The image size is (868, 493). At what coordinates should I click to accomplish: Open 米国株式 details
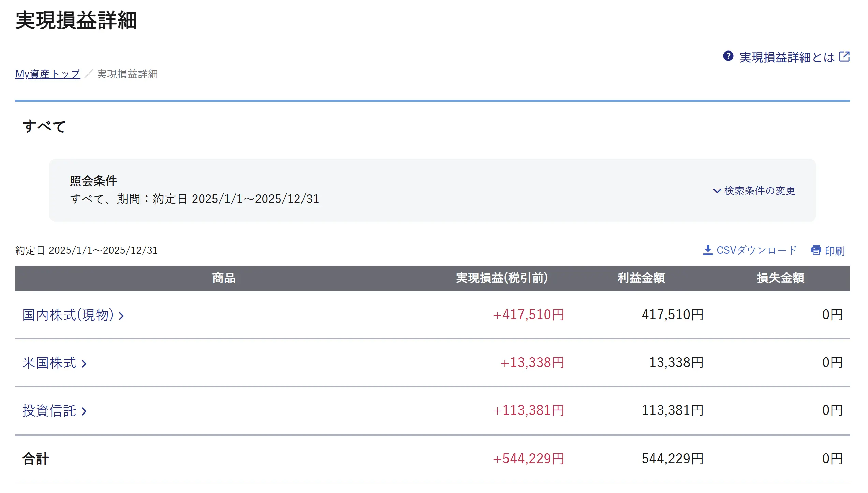(49, 363)
